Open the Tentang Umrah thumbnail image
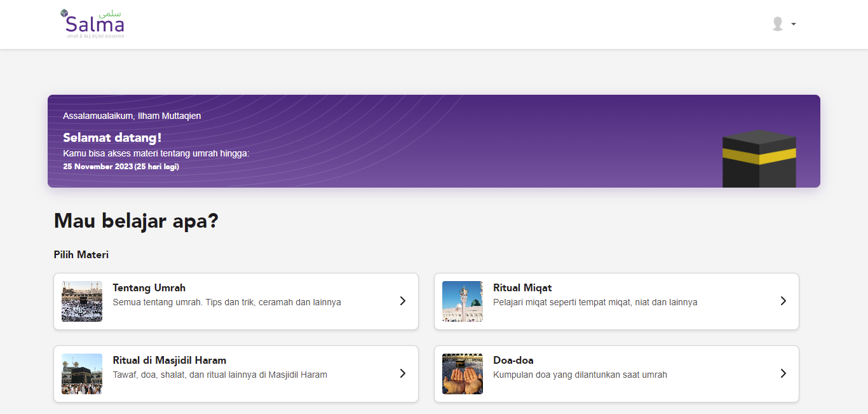Screen dimensions: 868x414 [x=82, y=301]
